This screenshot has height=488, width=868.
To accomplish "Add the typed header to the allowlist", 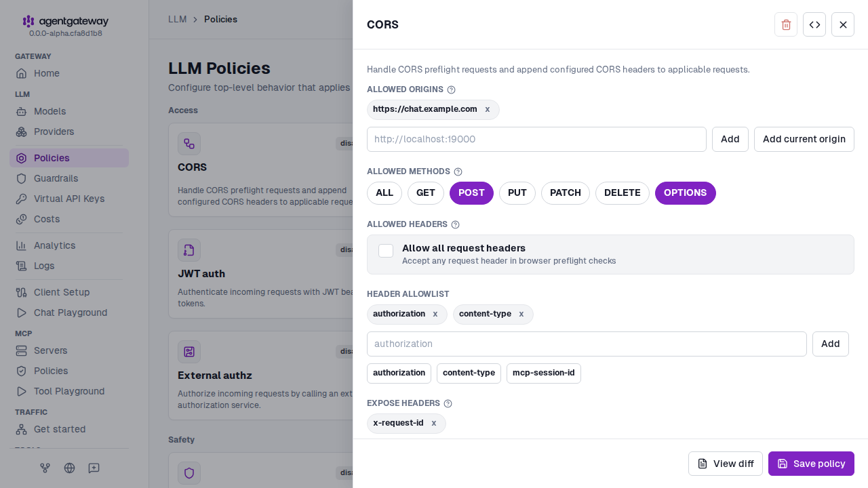I will tap(831, 344).
